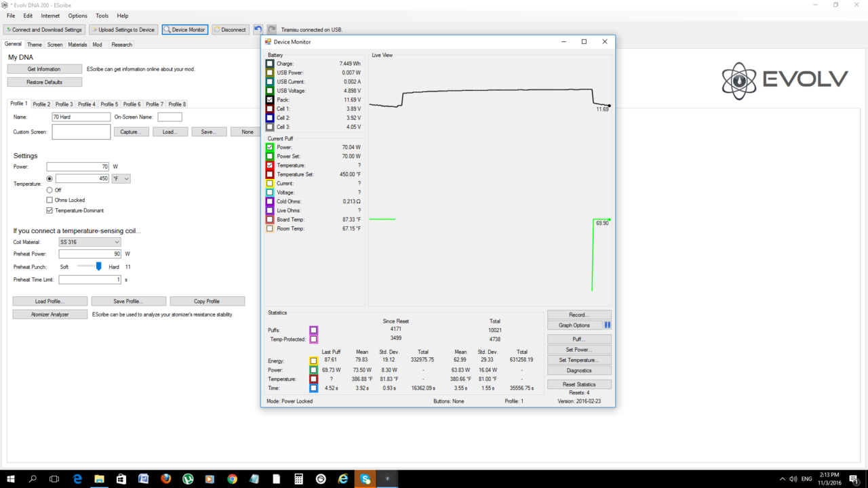The width and height of the screenshot is (868, 488).
Task: Click the Preheat Punch slider handle
Action: point(99,266)
